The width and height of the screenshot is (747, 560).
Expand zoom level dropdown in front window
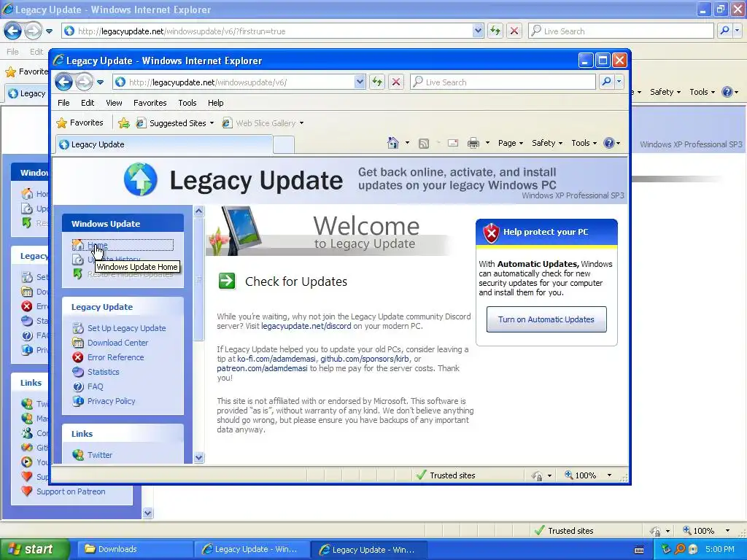pos(609,475)
